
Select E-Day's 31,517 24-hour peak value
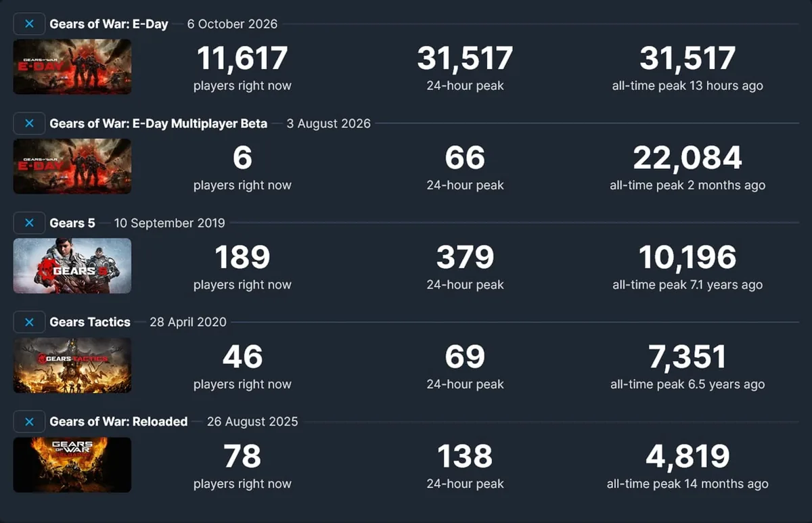(x=465, y=59)
